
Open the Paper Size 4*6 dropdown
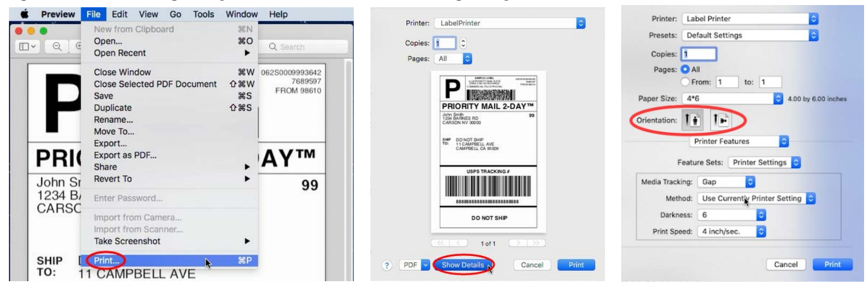pyautogui.click(x=731, y=99)
